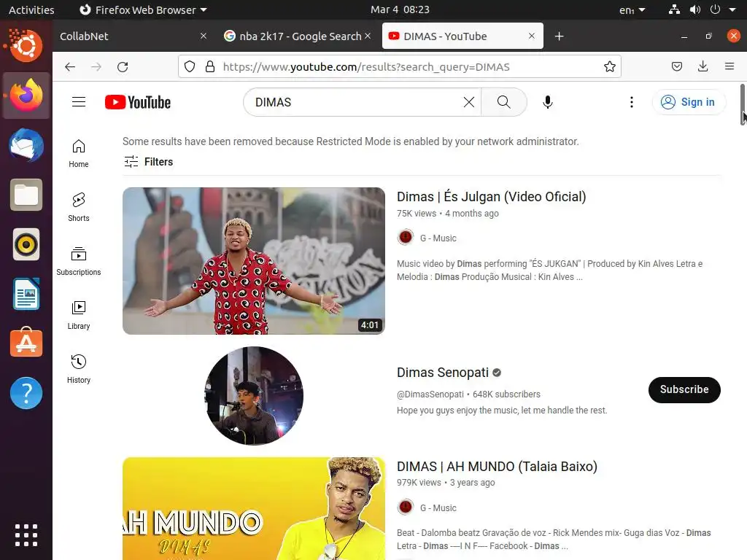
Task: Open Shorts from the sidebar
Action: pyautogui.click(x=79, y=208)
